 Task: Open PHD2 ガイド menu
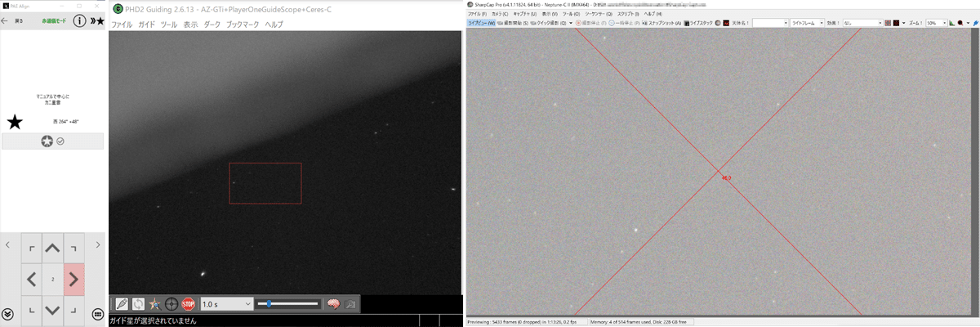(146, 25)
